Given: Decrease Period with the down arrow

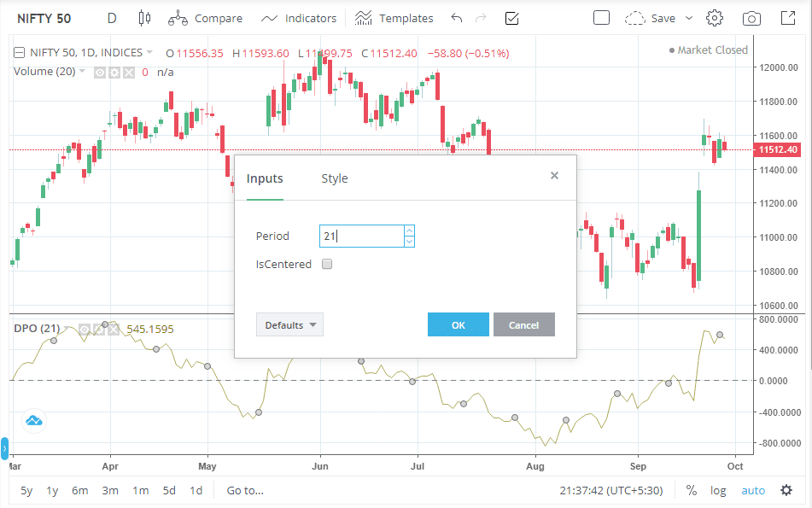Looking at the screenshot, I should pyautogui.click(x=410, y=242).
